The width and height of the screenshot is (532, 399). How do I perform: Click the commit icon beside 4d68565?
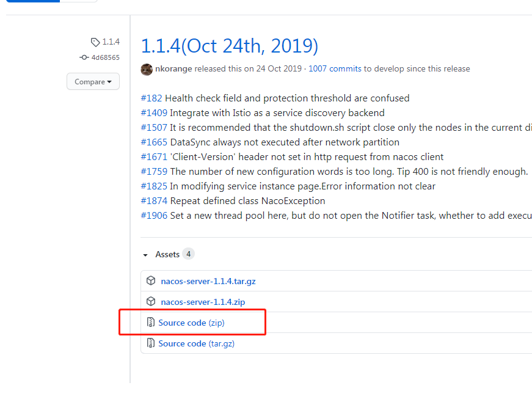tap(84, 57)
